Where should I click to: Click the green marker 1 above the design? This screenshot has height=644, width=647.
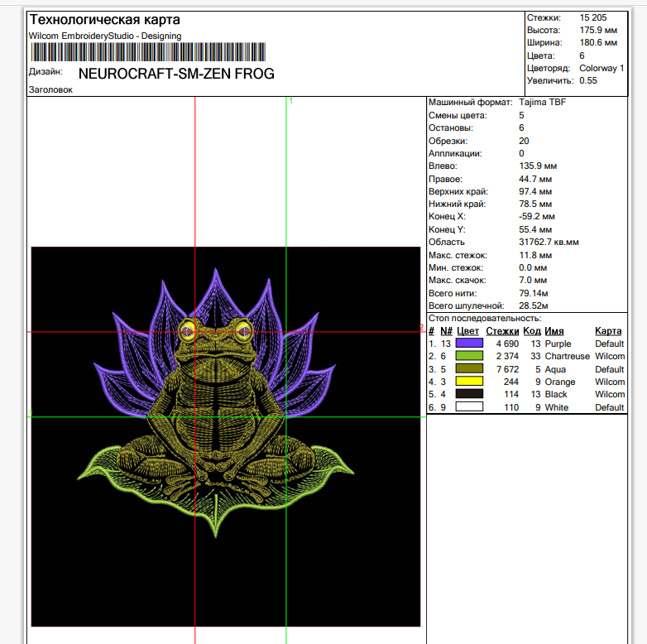tap(290, 101)
